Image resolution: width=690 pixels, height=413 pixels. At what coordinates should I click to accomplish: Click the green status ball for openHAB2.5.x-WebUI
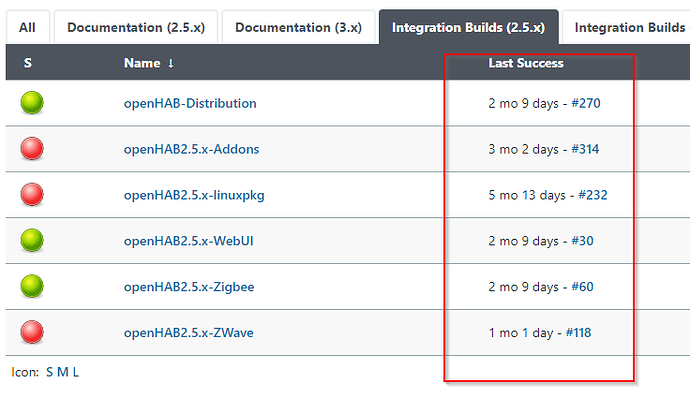32,240
